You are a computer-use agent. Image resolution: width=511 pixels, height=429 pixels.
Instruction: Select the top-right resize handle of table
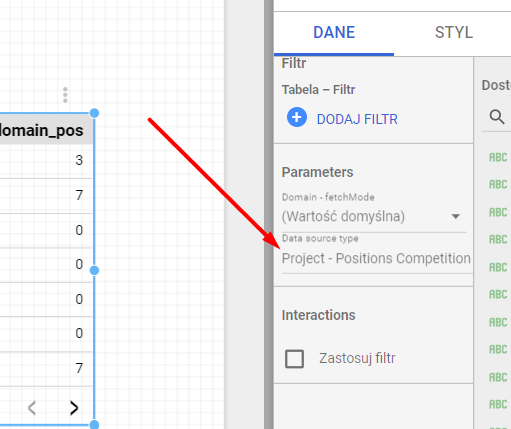coord(94,113)
